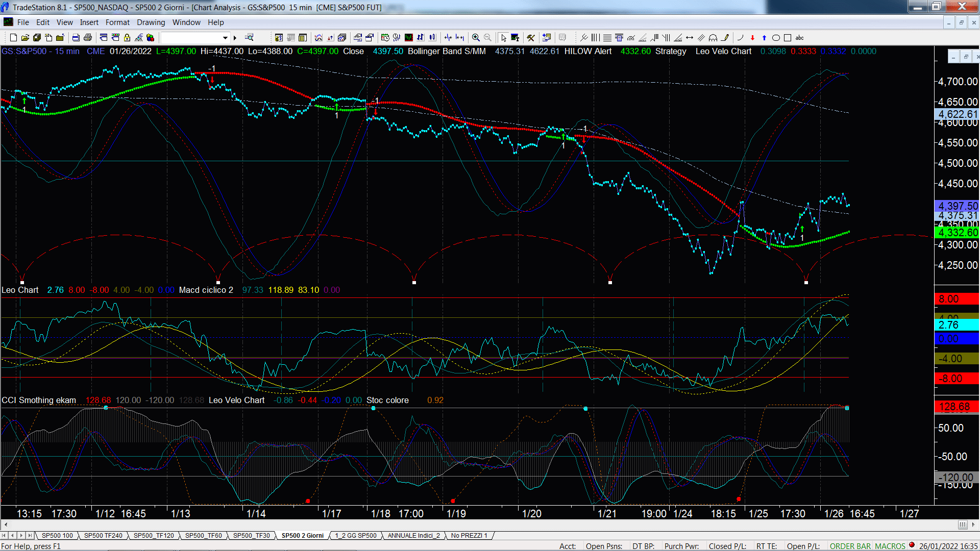Click the candlestick bar type icon
The width and height of the screenshot is (980, 551).
(x=432, y=37)
